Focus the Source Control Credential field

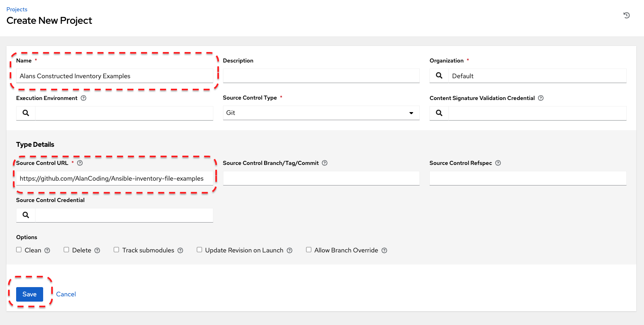point(124,215)
